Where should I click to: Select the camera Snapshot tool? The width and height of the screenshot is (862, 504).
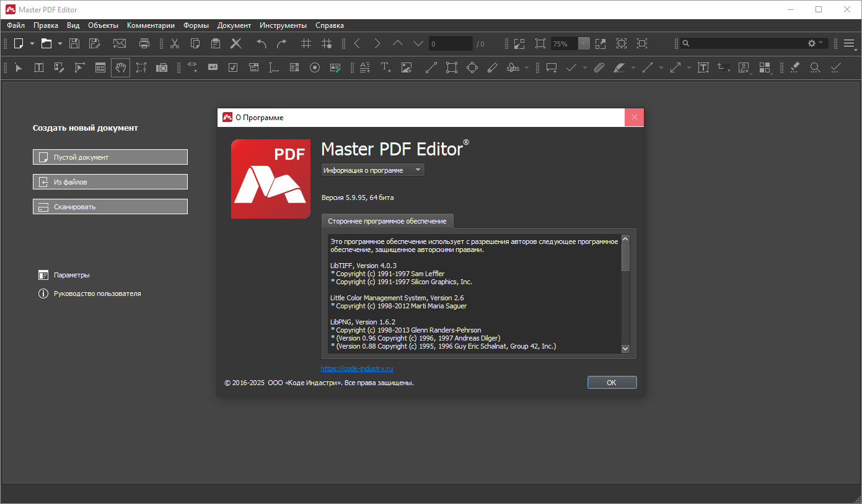coord(162,67)
